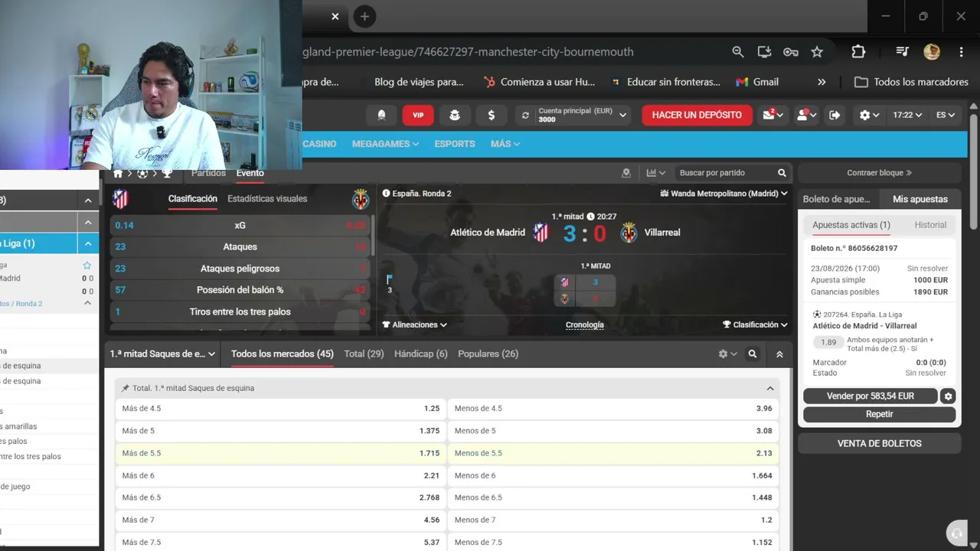Screen dimensions: 980x551
Task: Search markets with the magnifier icon
Action: (x=753, y=354)
